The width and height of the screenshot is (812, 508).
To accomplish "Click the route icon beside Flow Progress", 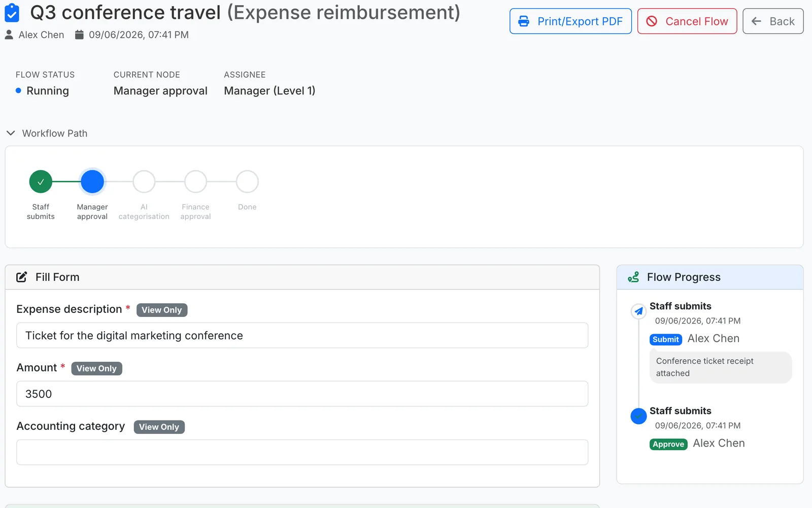I will pyautogui.click(x=633, y=277).
